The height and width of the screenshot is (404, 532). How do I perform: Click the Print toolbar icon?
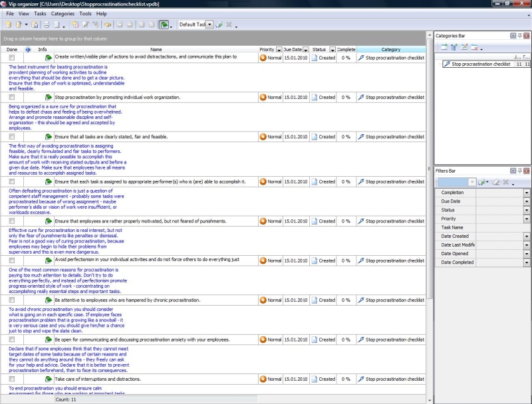[x=47, y=25]
